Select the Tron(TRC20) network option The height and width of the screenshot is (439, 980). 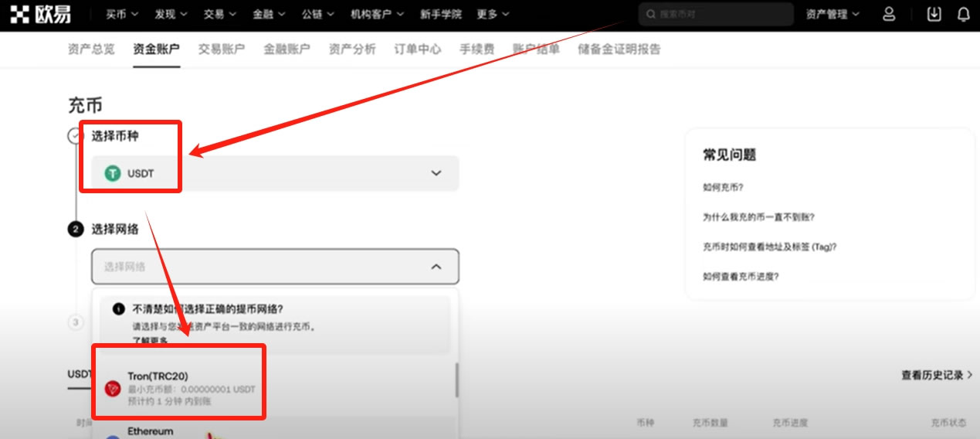tap(275, 388)
